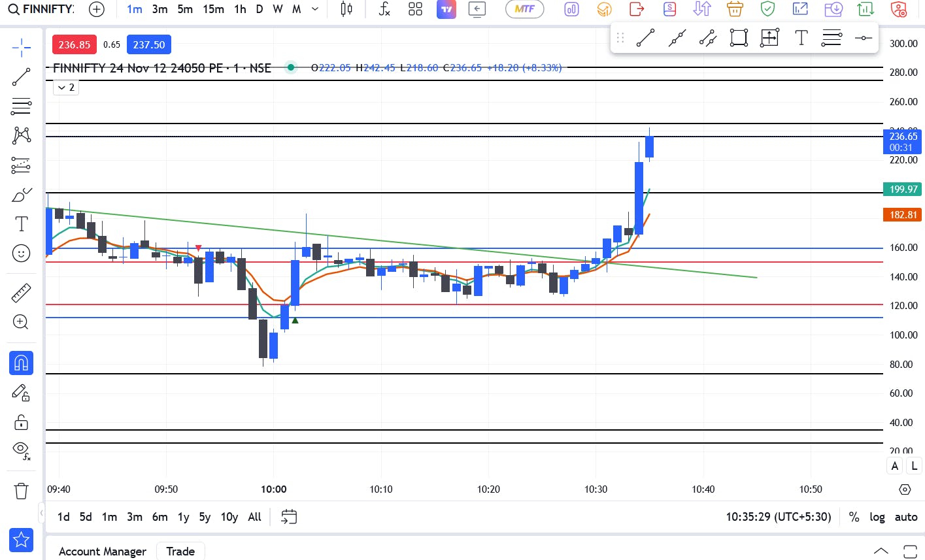Open the forecasting and projection tools
This screenshot has height=560, width=925.
point(21,165)
